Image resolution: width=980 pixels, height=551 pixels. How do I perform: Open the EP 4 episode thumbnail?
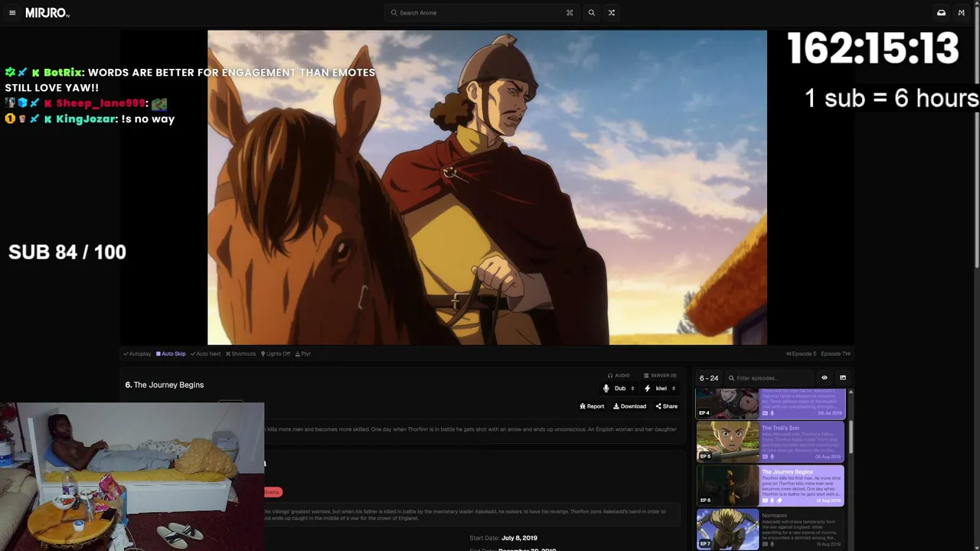pos(727,403)
